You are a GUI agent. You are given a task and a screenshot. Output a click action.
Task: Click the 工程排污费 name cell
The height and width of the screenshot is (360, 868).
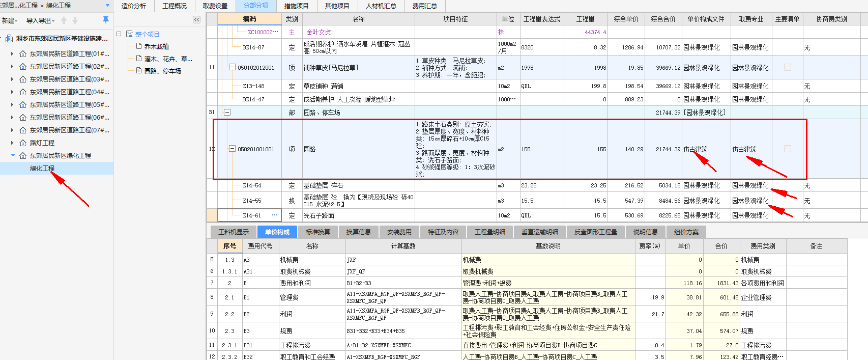(312, 345)
